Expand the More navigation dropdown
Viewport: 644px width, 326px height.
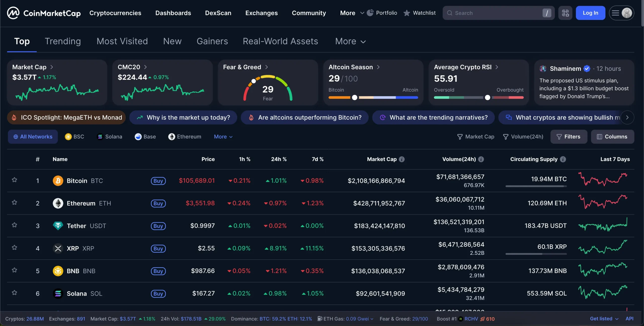coord(351,13)
